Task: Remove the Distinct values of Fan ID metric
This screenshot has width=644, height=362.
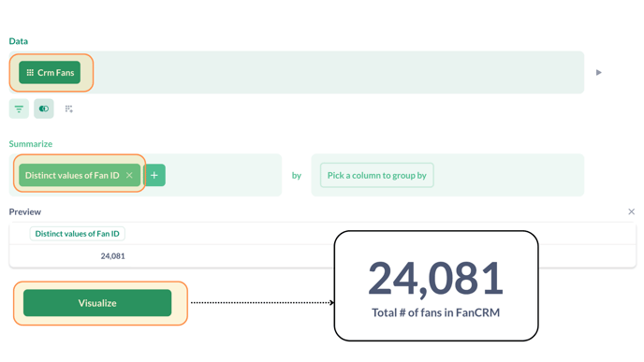Action: 129,175
